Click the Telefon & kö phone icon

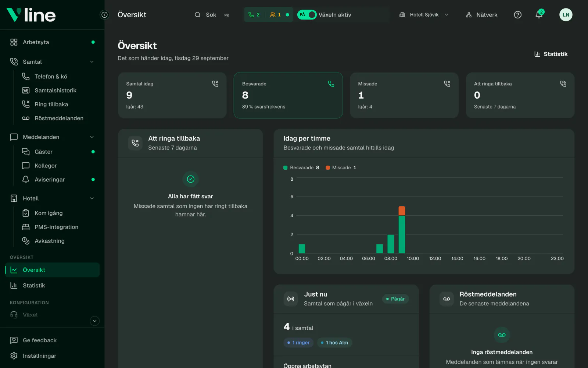pos(26,77)
